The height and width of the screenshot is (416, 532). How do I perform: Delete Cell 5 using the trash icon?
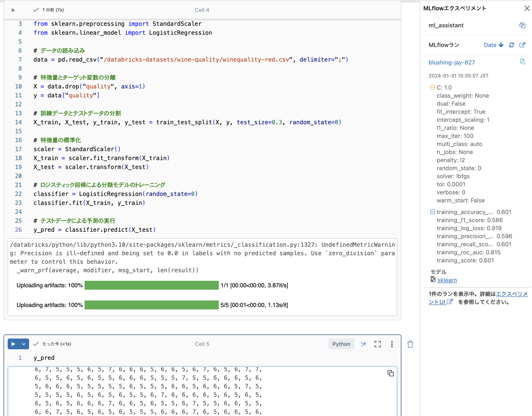pos(410,344)
